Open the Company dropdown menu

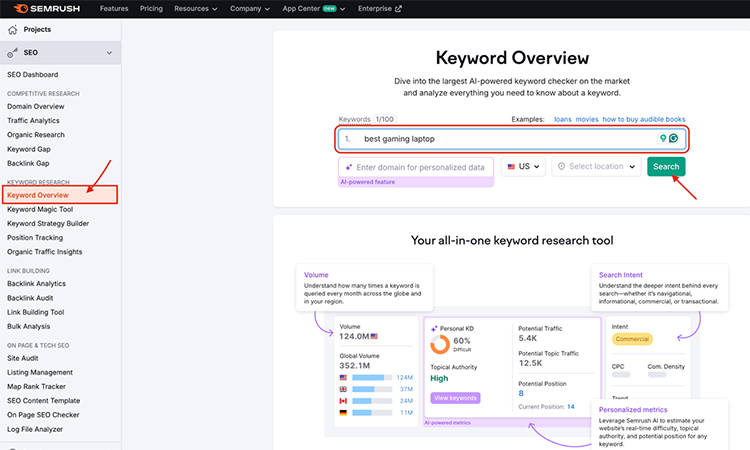point(250,9)
